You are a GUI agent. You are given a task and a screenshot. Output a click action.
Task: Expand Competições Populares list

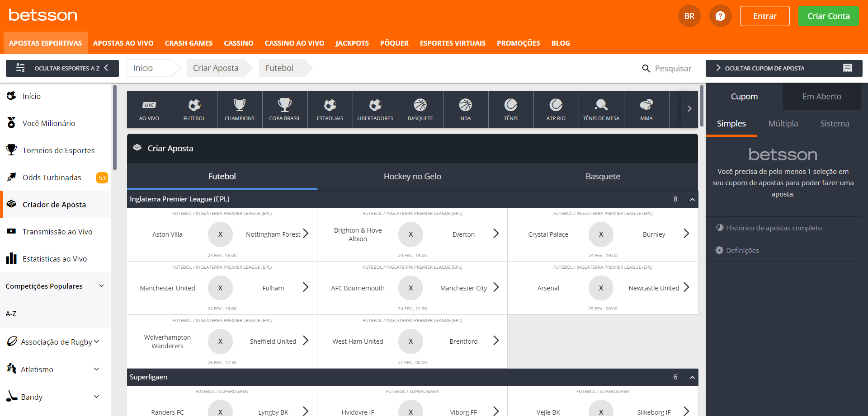55,286
